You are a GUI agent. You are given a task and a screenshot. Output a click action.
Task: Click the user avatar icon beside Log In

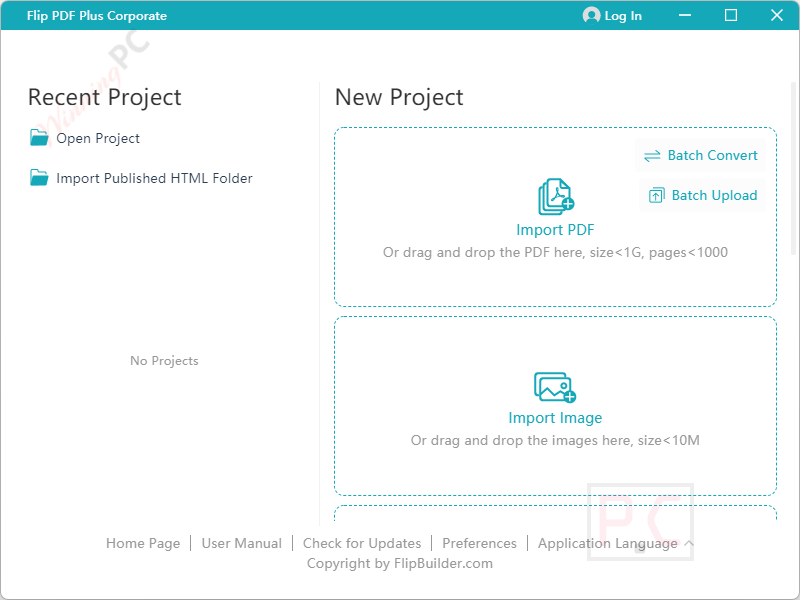coord(591,15)
